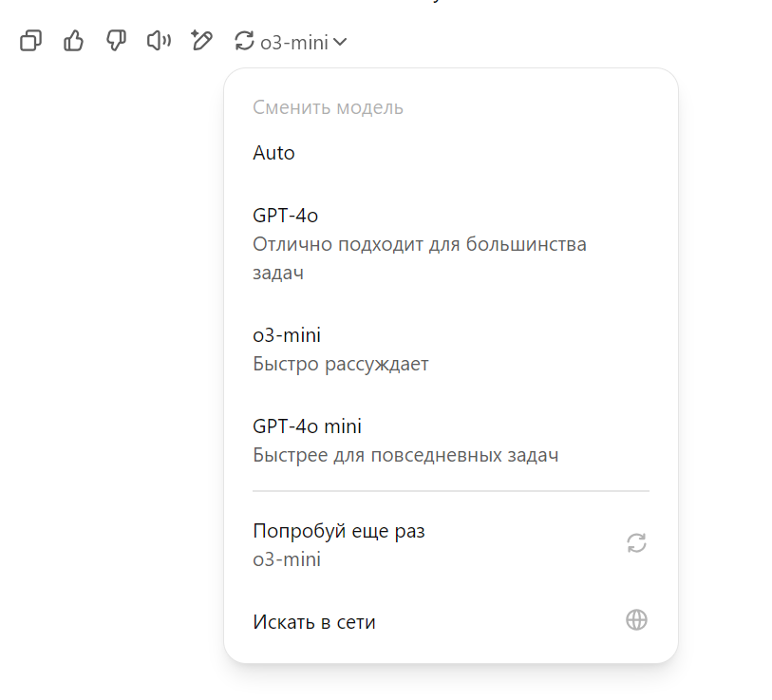772x700 pixels.
Task: Collapse the menu via the o3-mini chevron arrow
Action: click(340, 43)
